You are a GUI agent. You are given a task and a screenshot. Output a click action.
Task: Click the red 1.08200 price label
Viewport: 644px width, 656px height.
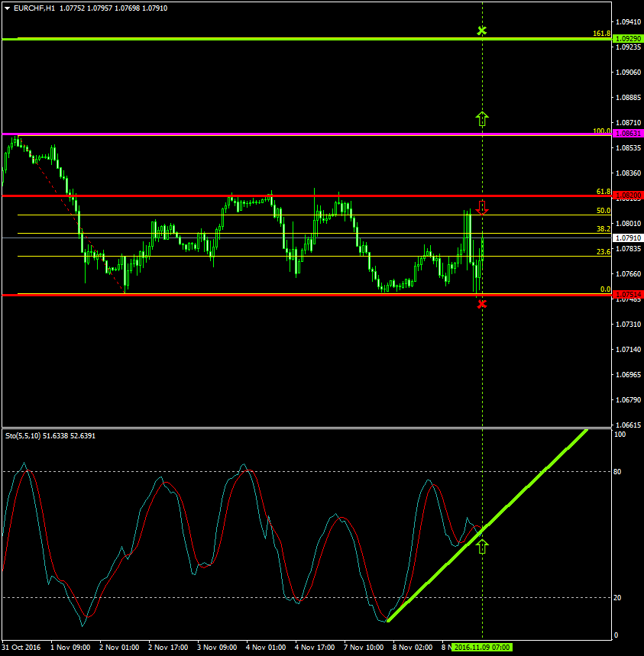[x=627, y=196]
